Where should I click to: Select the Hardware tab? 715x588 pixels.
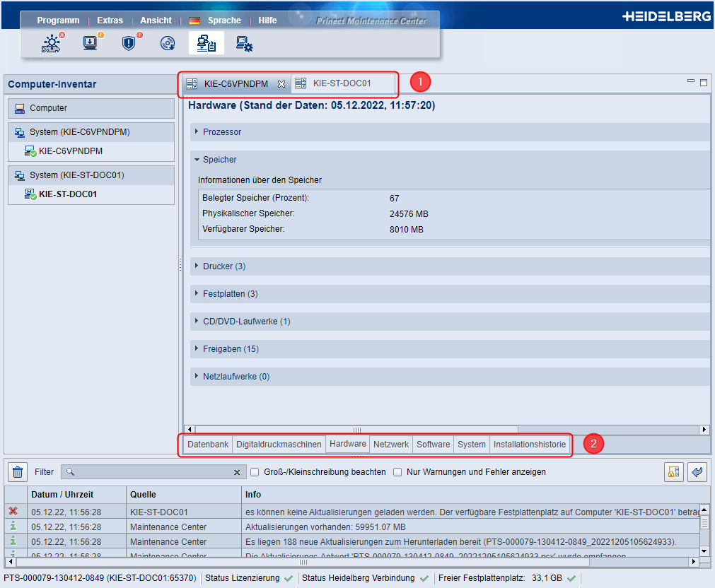pos(348,444)
